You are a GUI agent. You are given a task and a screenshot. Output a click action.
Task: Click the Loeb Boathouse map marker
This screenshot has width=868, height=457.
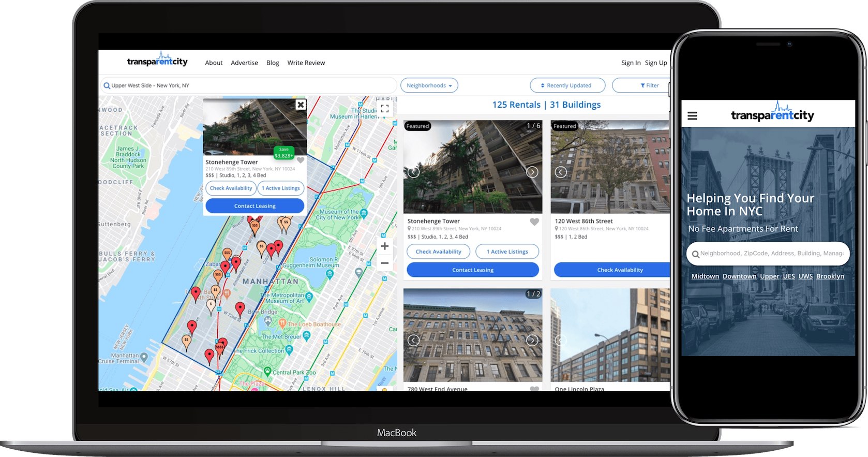[x=282, y=323]
